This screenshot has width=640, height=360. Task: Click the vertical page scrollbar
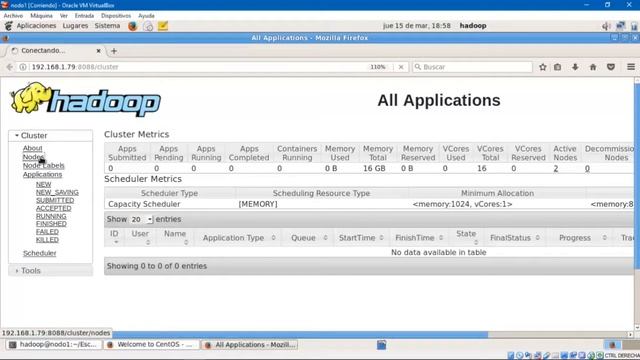tap(637, 176)
